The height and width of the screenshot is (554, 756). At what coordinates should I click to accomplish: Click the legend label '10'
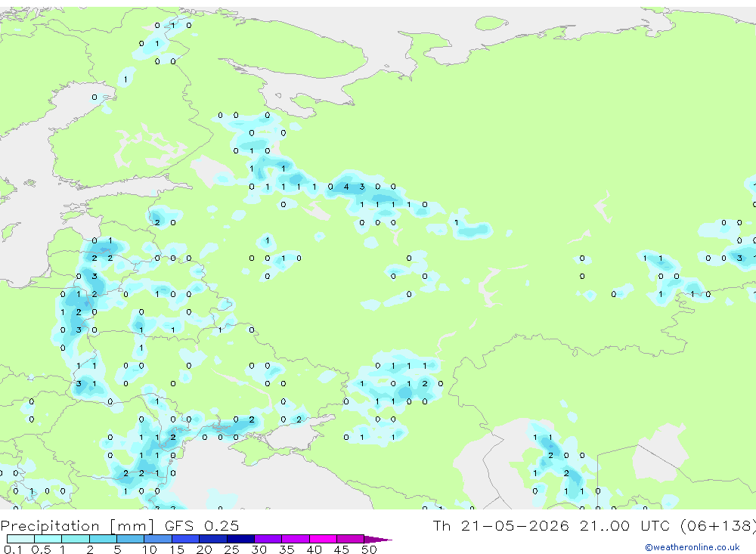pos(149,549)
